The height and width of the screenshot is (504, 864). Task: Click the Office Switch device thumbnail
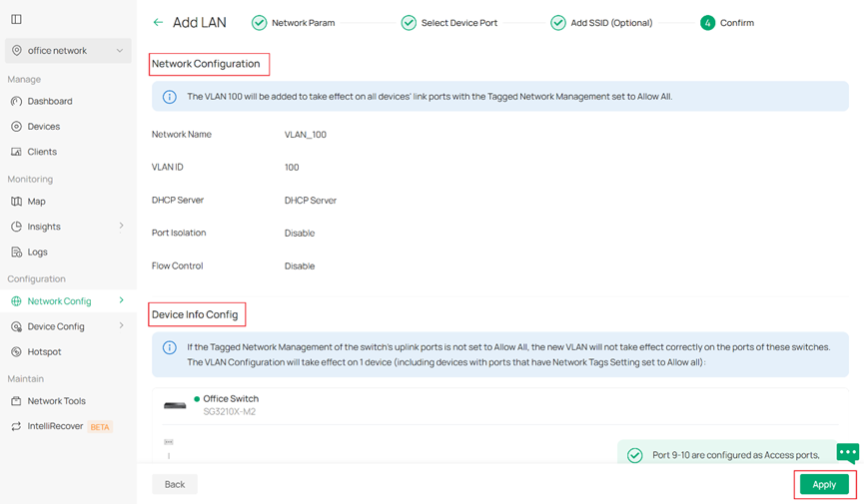pyautogui.click(x=175, y=405)
